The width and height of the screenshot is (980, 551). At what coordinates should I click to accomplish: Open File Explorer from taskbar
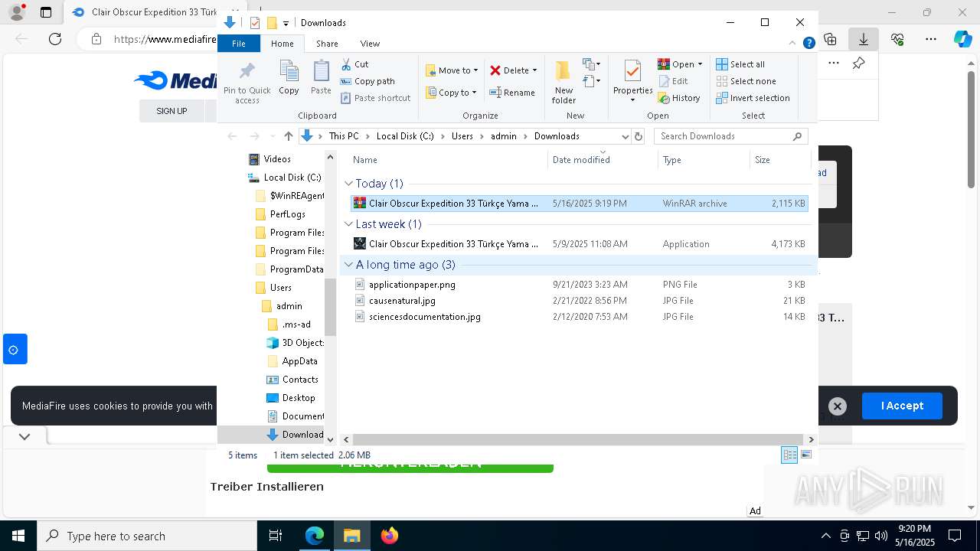(352, 536)
